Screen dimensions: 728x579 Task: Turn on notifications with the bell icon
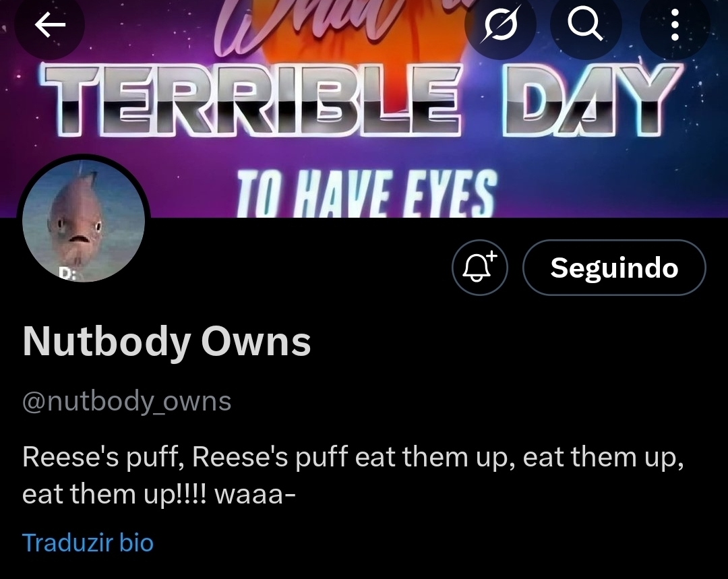480,268
